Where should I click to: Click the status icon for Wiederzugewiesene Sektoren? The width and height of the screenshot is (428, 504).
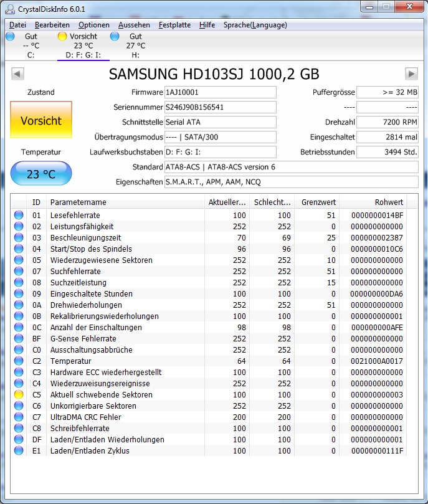(x=19, y=260)
